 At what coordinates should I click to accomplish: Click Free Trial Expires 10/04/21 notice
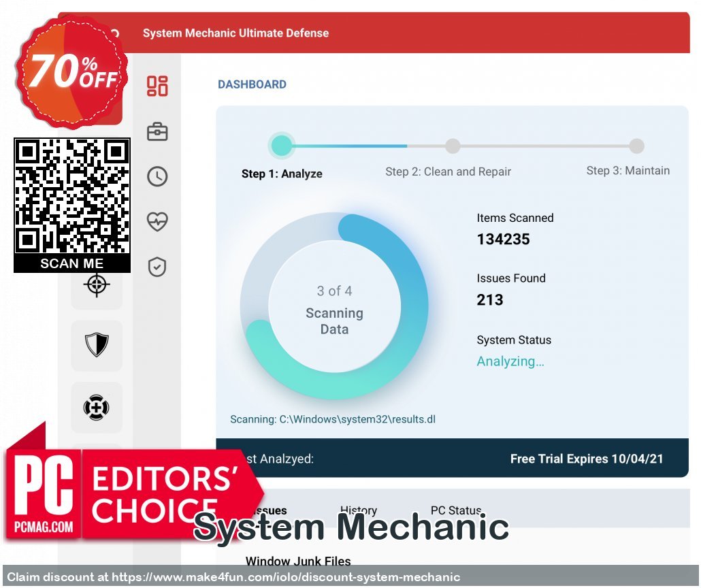[587, 459]
